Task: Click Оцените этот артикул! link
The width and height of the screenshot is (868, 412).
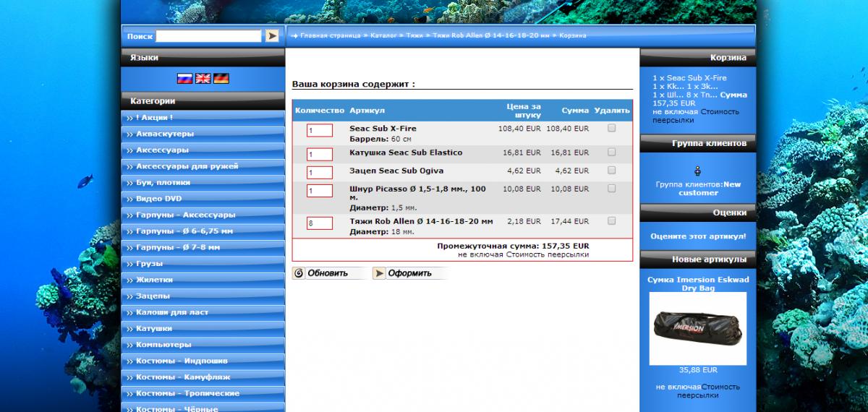Action: click(x=698, y=236)
